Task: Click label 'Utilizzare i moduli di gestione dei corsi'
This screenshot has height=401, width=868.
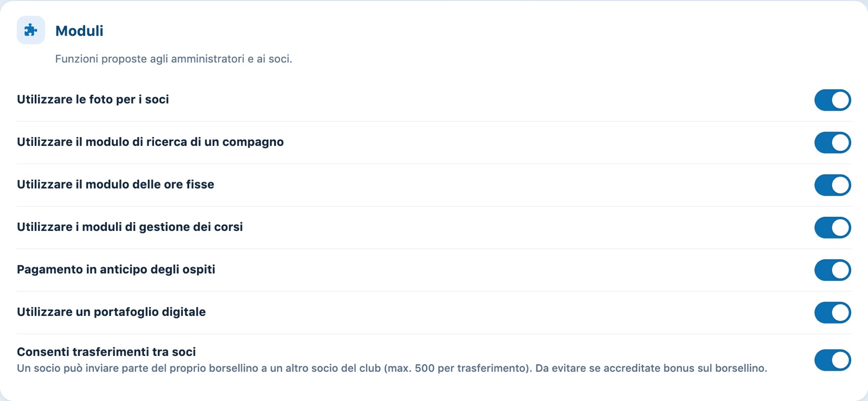Action: coord(130,227)
